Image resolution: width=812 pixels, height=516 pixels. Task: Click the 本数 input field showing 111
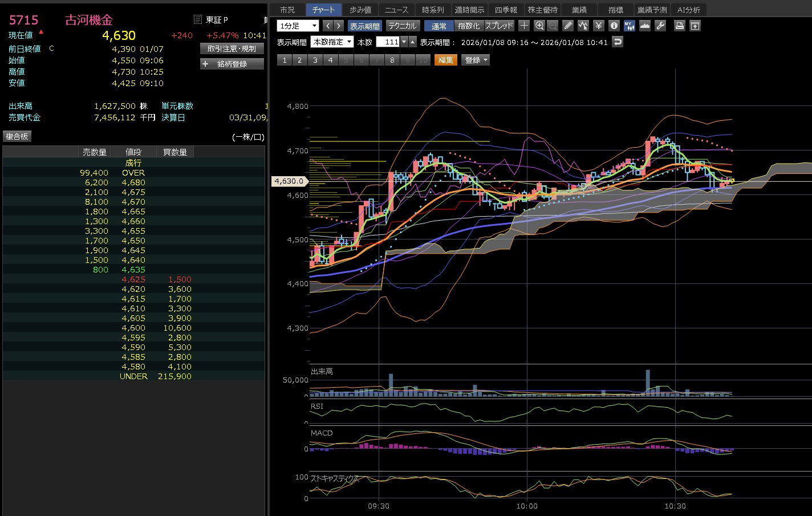[x=388, y=42]
